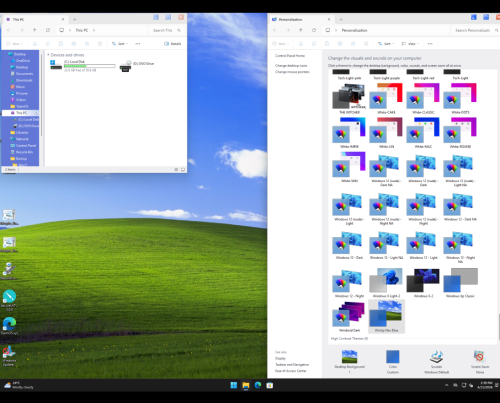This screenshot has width=500, height=403.
Task: Open the weather widget on the taskbar
Action: (x=19, y=385)
